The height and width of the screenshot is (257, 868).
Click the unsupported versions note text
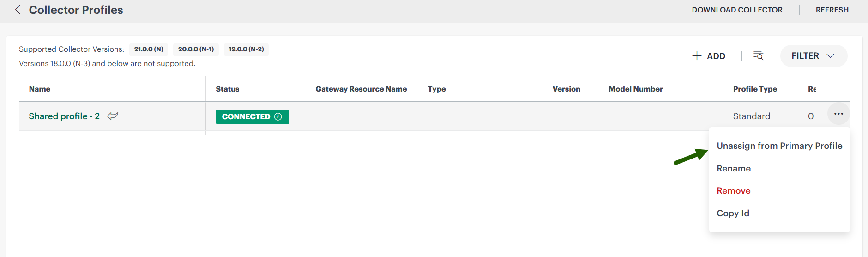[107, 63]
